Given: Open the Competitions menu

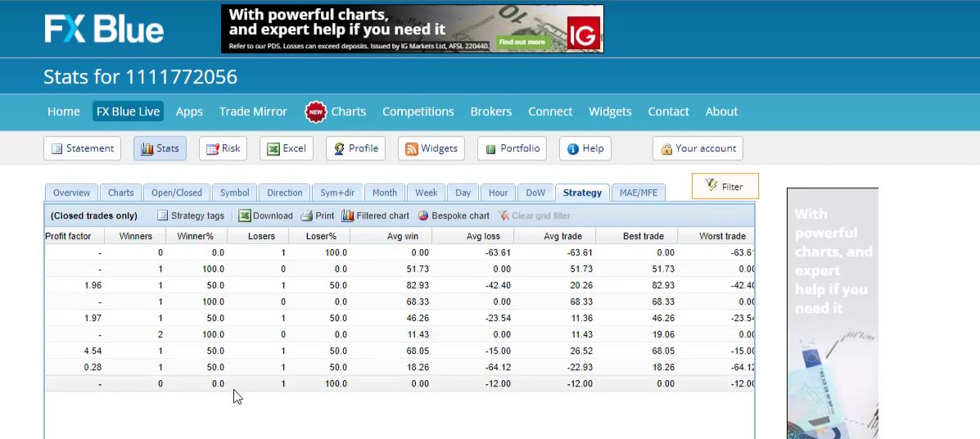Looking at the screenshot, I should click(x=418, y=111).
